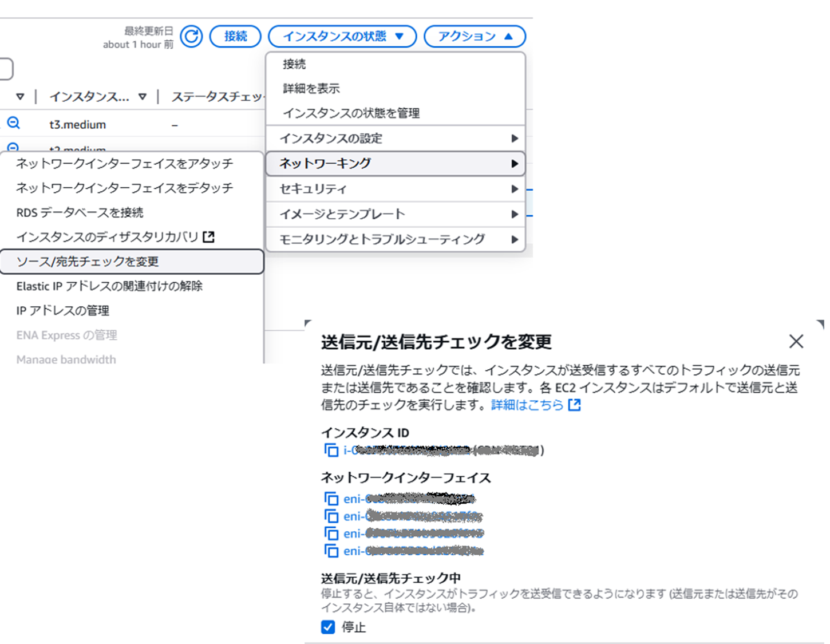The image size is (830, 644).
Task: Click the 接続 button in the toolbar
Action: point(235,36)
